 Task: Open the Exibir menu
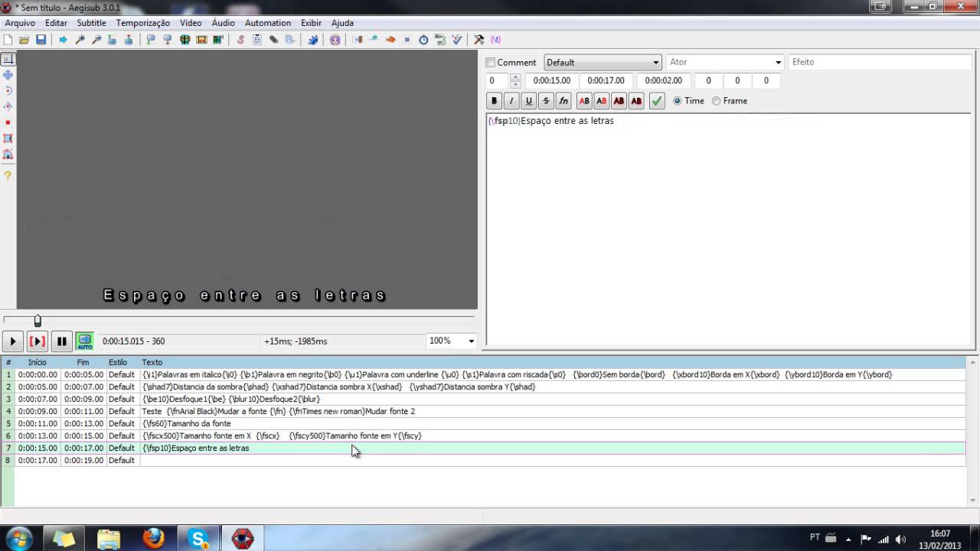[x=311, y=23]
